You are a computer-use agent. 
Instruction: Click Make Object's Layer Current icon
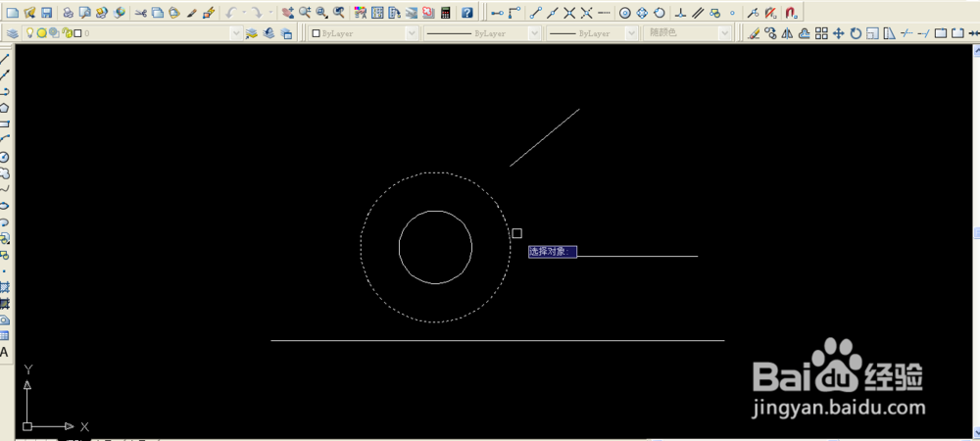[x=251, y=33]
